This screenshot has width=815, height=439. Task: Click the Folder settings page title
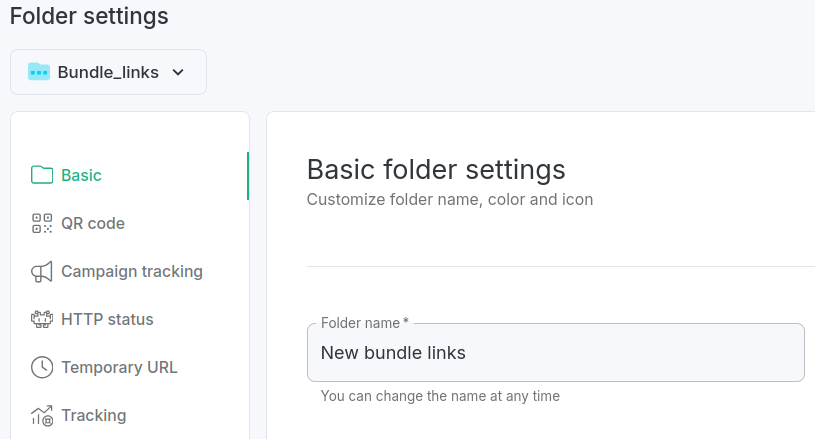(89, 17)
